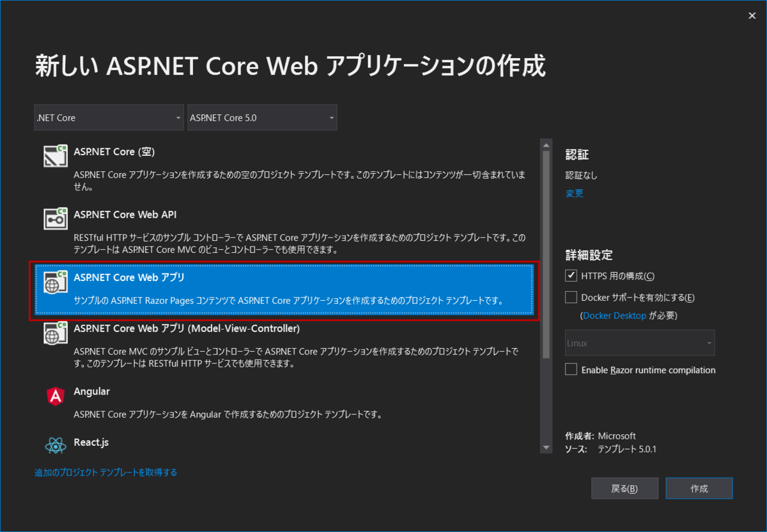Click the 戻る(B) button
Screen dimensions: 767x532
624,489
